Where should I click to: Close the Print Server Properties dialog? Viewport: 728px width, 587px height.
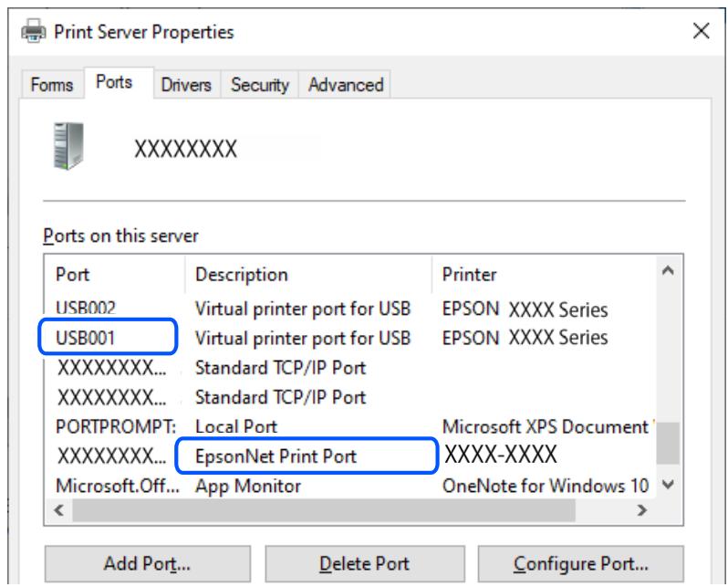pyautogui.click(x=701, y=32)
